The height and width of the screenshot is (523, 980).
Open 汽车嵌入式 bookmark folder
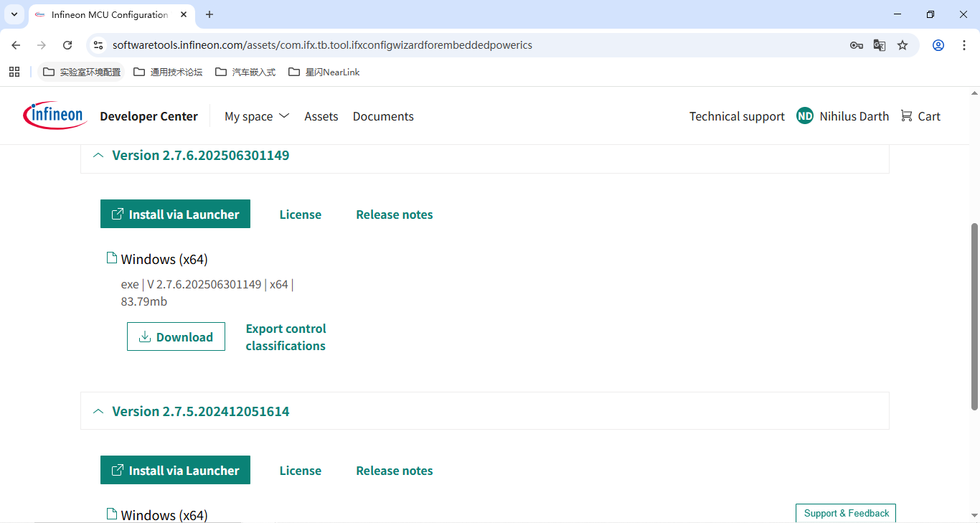point(245,72)
